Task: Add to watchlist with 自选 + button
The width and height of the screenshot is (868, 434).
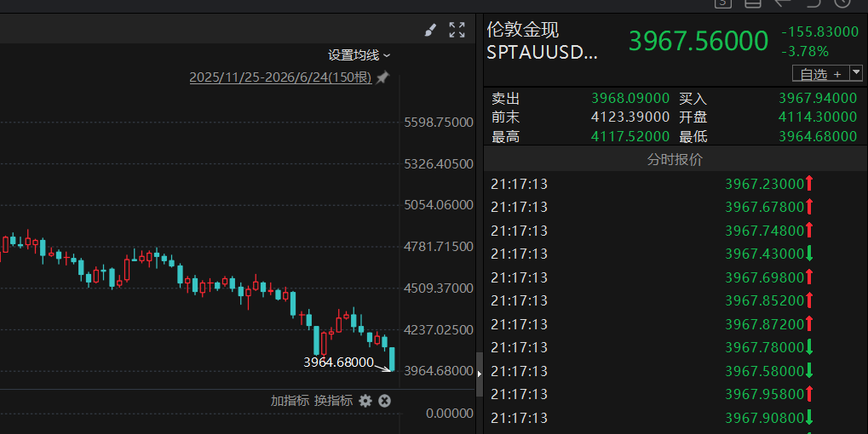Action: [x=821, y=73]
